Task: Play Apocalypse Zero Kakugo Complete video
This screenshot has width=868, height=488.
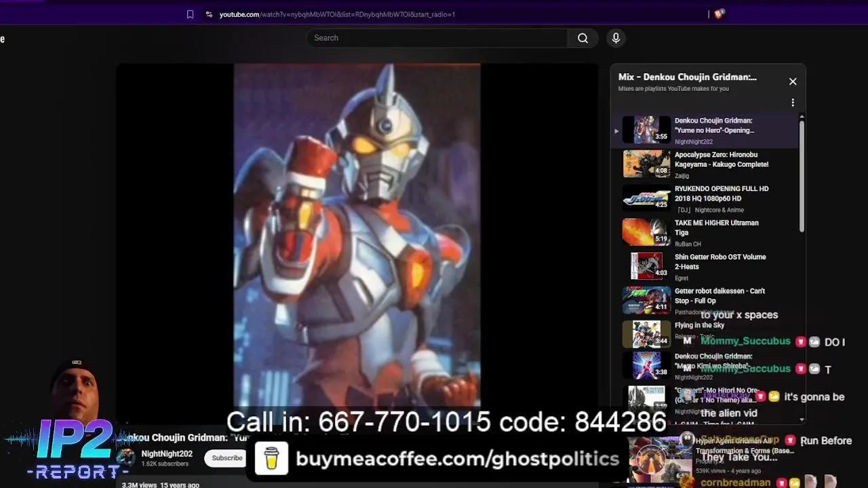Action: tap(722, 159)
